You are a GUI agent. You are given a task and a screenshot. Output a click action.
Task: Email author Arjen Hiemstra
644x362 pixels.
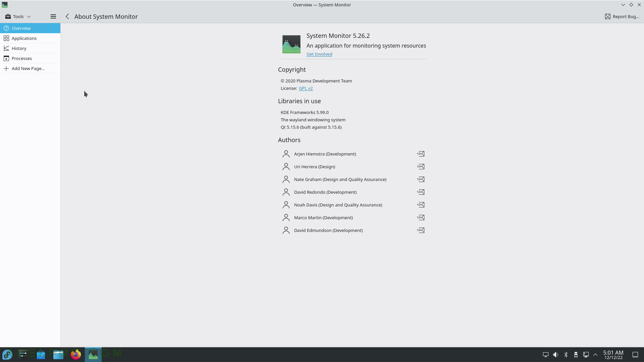pyautogui.click(x=421, y=154)
